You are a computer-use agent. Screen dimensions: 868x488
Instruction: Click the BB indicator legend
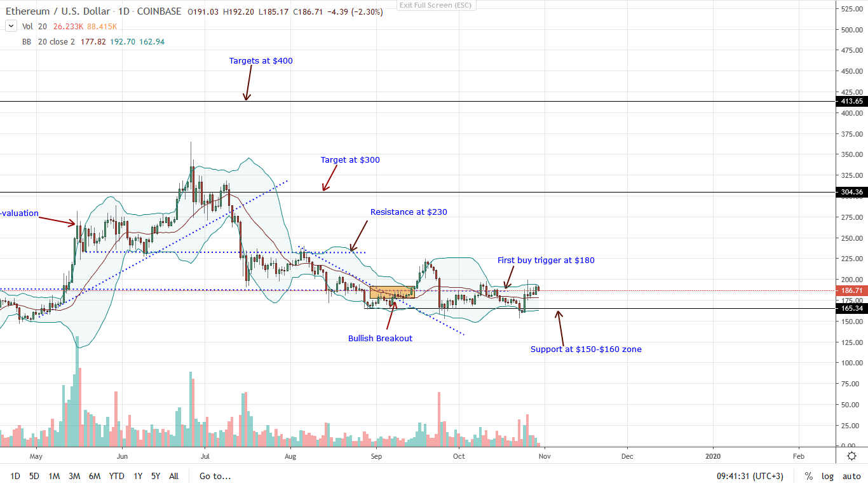27,41
